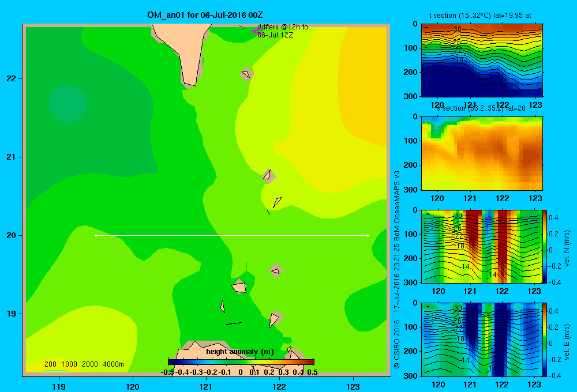Image resolution: width=577 pixels, height=392 pixels.
Task: Click latitude label 19 on the main map
Action: point(12,314)
